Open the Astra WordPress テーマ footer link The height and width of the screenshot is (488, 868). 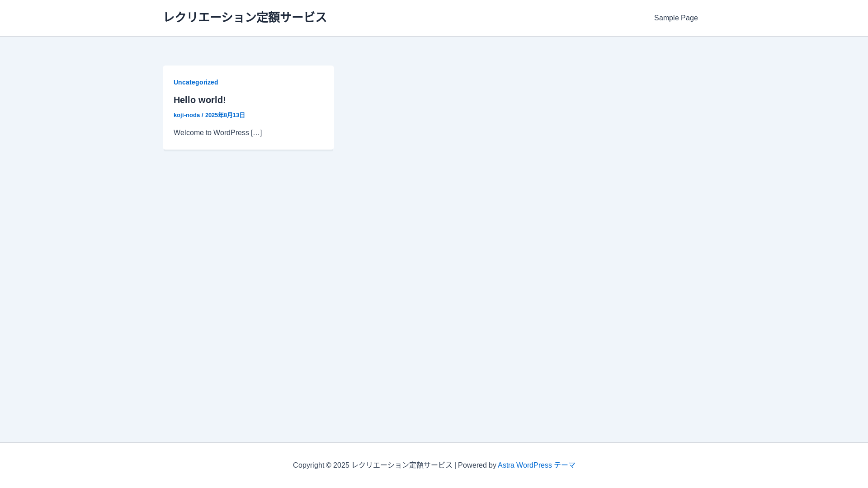coord(536,465)
